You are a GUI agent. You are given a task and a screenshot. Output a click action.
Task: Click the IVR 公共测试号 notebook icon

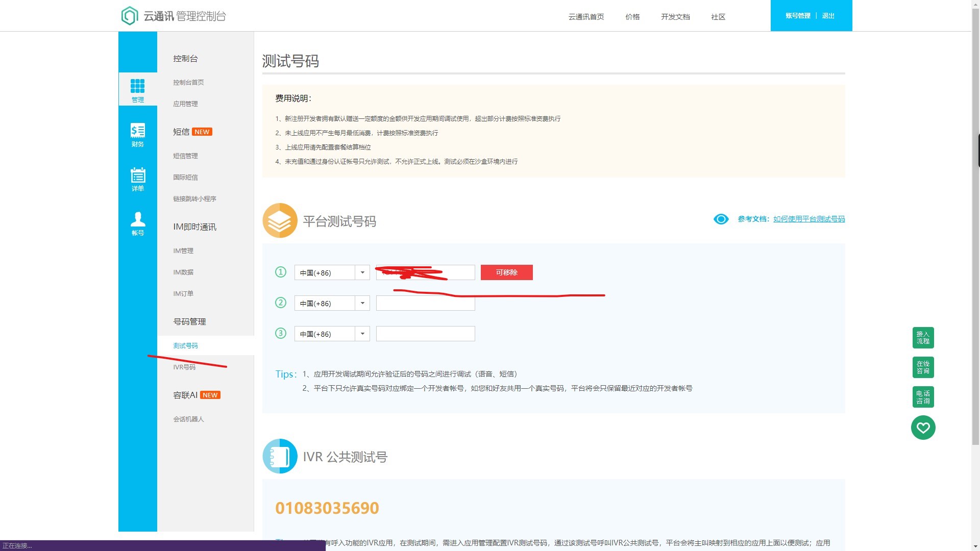(x=280, y=456)
